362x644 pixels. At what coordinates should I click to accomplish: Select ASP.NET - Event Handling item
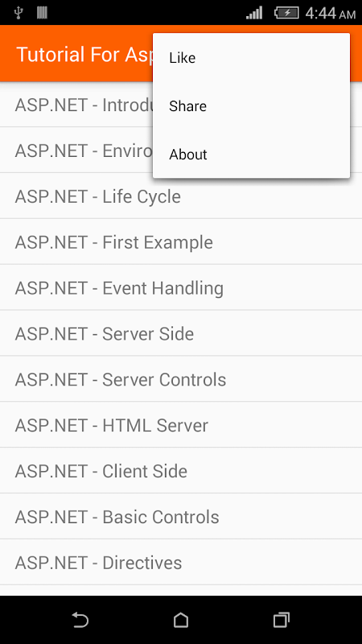click(x=181, y=287)
